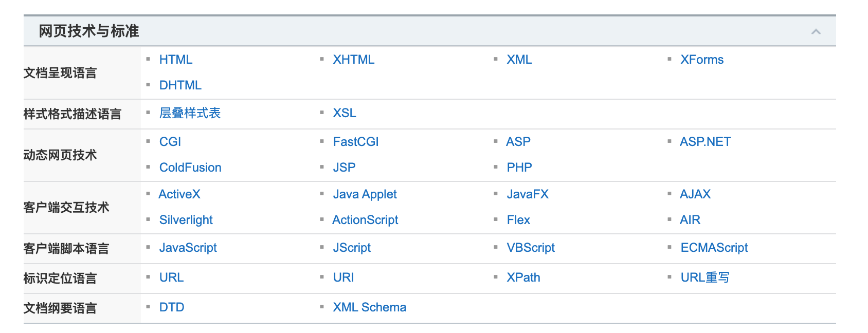Click the ASP.NET link
This screenshot has width=868, height=333.
704,142
